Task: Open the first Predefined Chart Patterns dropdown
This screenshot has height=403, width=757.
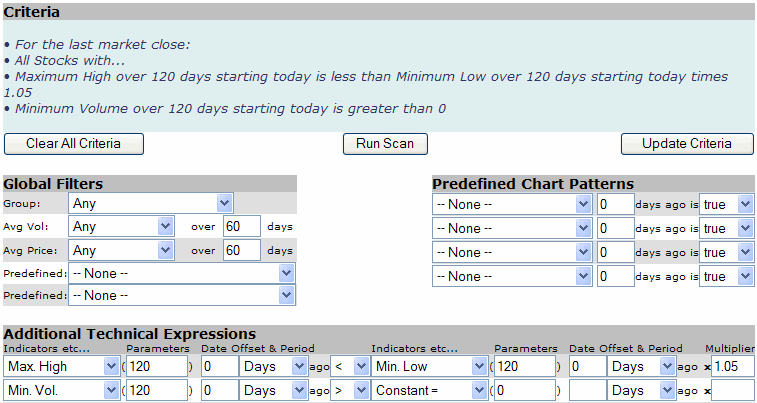Action: coord(512,204)
